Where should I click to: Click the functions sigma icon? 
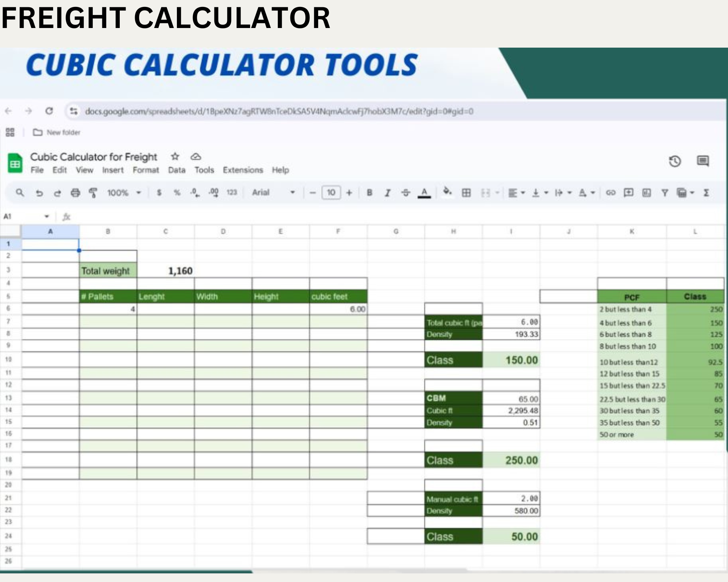706,193
